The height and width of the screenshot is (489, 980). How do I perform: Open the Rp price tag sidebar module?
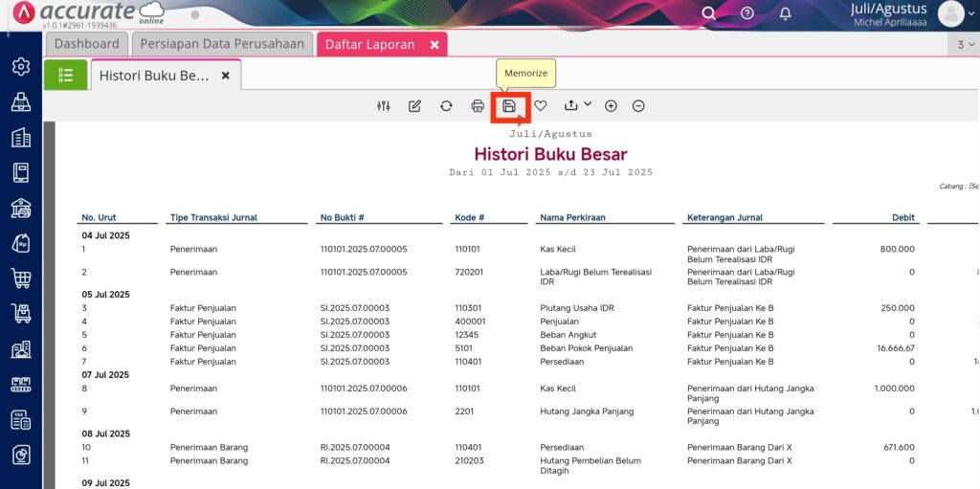point(21,243)
